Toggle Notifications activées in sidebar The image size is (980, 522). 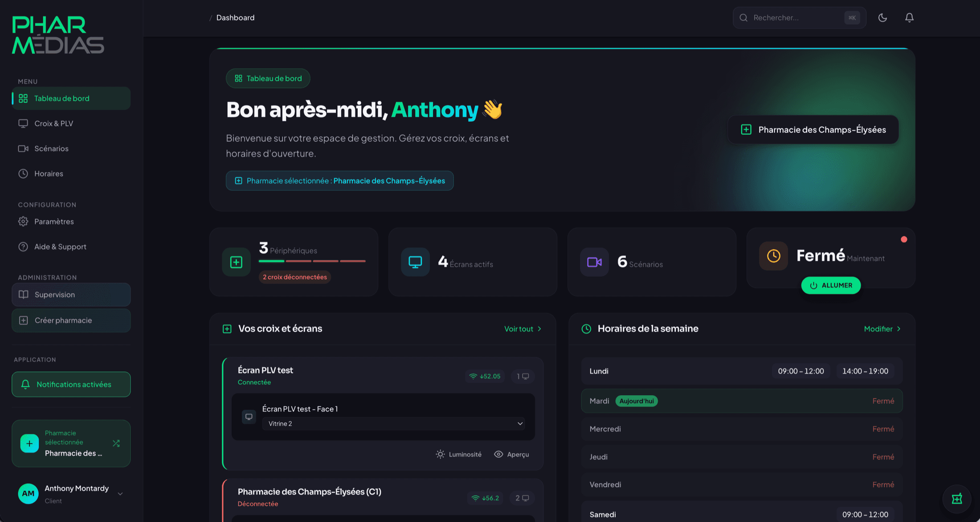pyautogui.click(x=71, y=384)
